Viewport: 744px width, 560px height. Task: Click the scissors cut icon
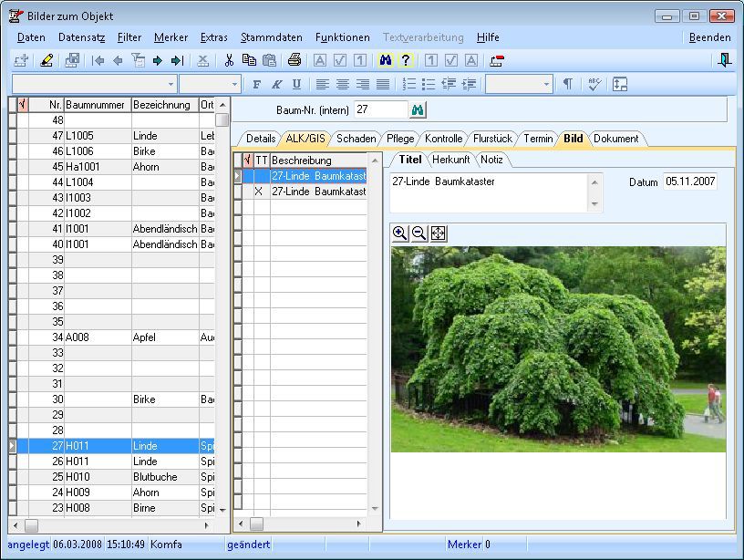pos(230,60)
